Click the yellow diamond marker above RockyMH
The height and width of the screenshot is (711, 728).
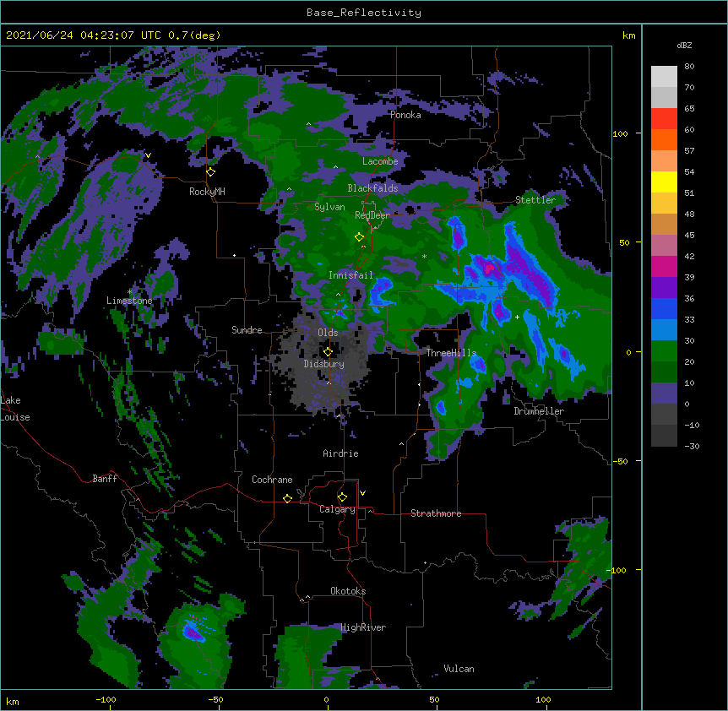tap(211, 172)
